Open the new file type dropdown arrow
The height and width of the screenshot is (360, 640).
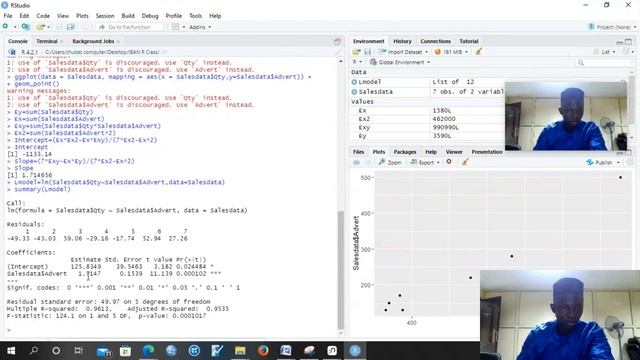(15, 27)
